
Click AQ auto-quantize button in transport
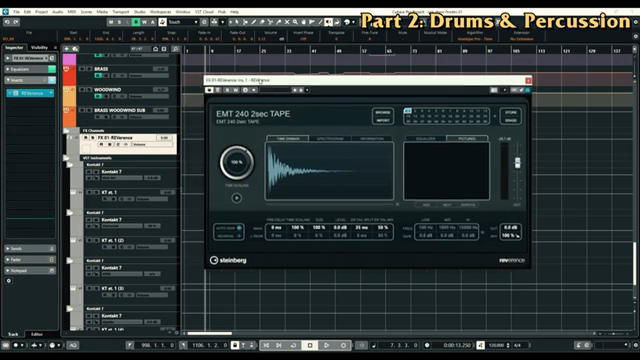73,345
